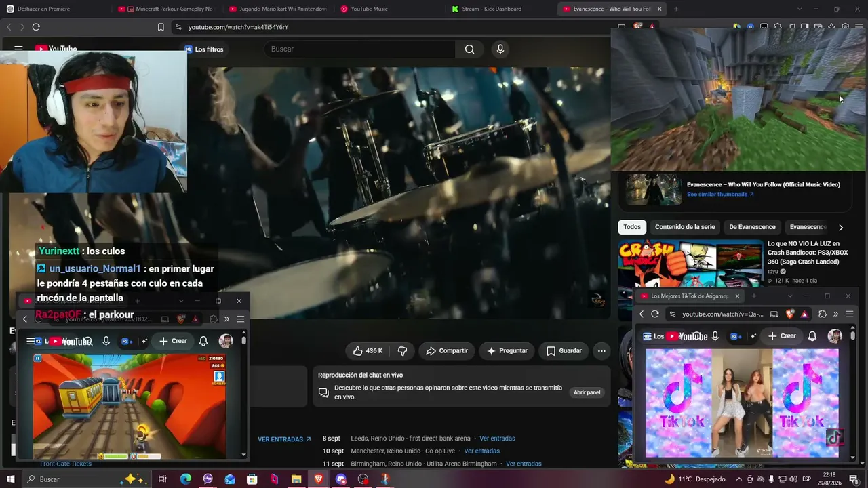Open account avatar in the TikTok window
868x488 pixels.
point(835,336)
